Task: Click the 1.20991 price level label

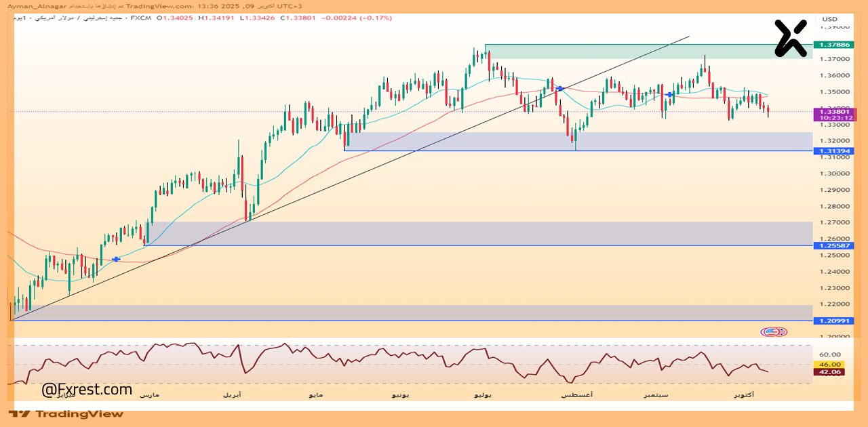Action: (831, 321)
